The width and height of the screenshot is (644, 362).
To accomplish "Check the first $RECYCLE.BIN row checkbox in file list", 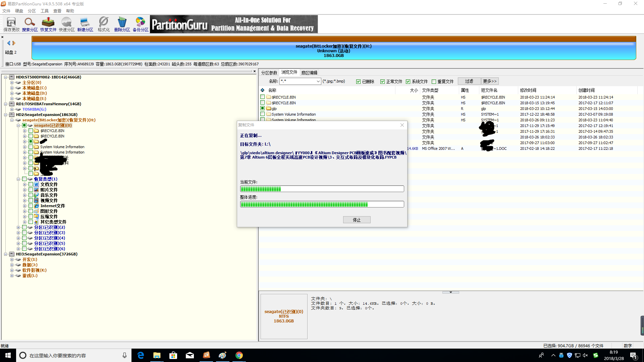I will [263, 97].
